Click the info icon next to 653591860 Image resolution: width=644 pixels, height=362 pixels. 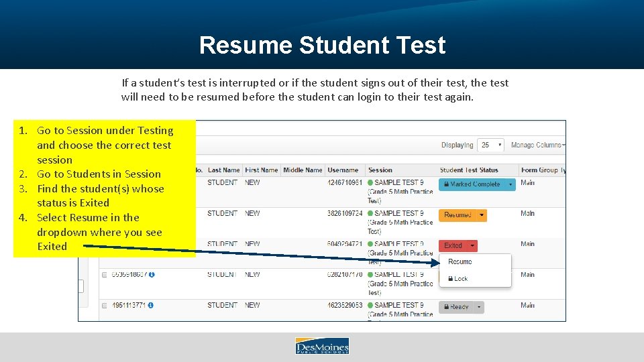[152, 275]
